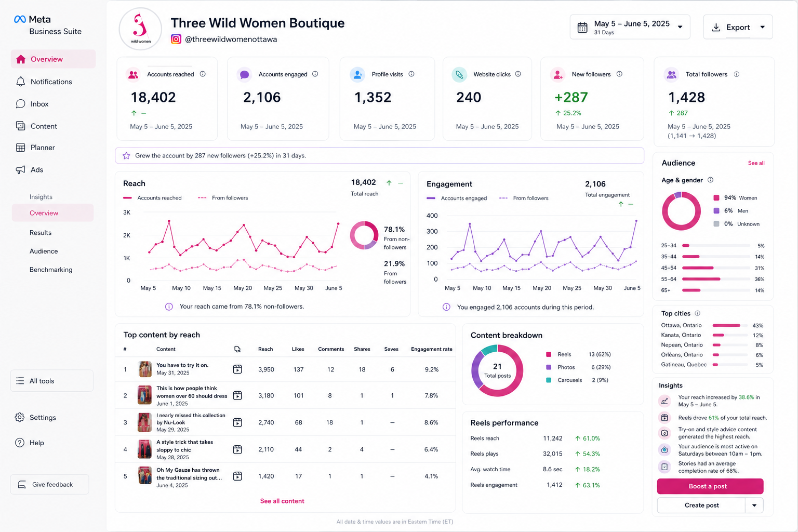798x532 pixels.
Task: Click the 'Reels plays' performance row
Action: (x=535, y=454)
